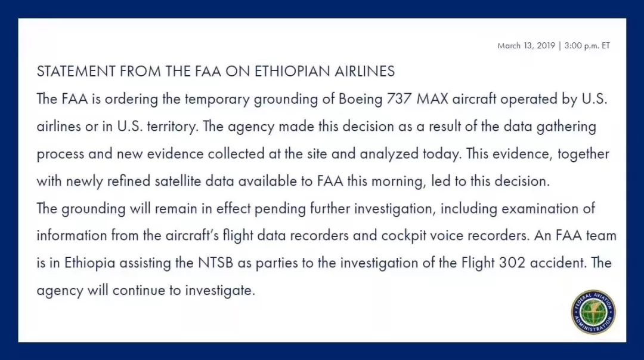
Task: Click the words pending further investigation
Action: point(344,208)
